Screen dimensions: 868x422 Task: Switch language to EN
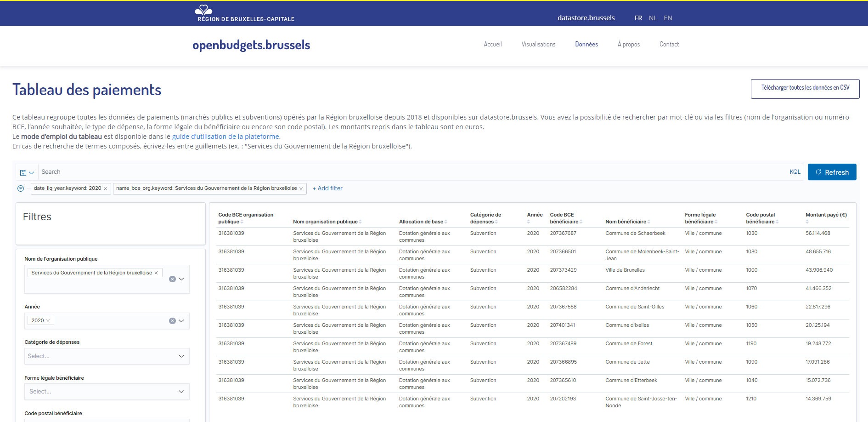coord(668,18)
